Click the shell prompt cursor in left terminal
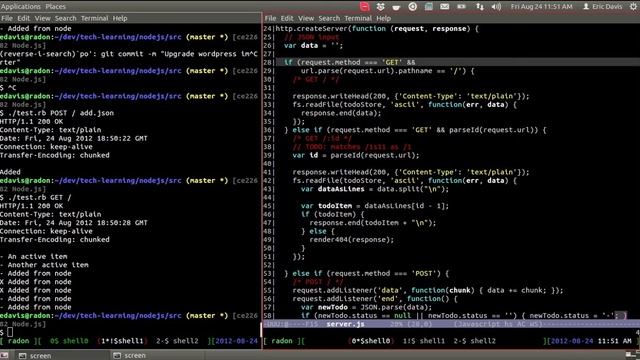This screenshot has width=640, height=360. coord(10,333)
